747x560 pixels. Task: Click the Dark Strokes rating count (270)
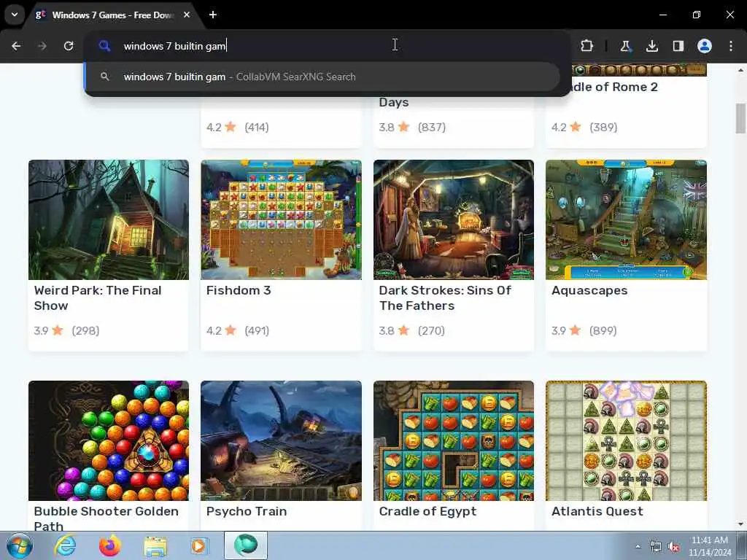coord(431,330)
